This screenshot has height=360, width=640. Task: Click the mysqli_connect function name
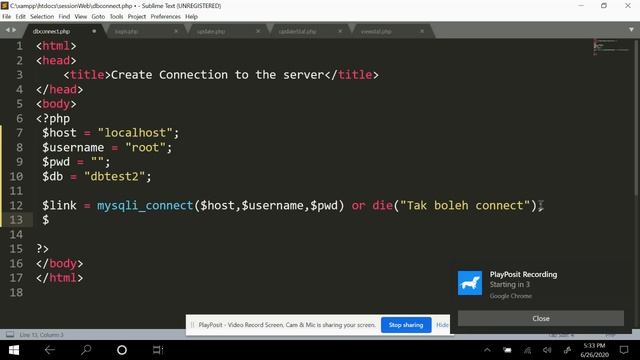[145, 205]
